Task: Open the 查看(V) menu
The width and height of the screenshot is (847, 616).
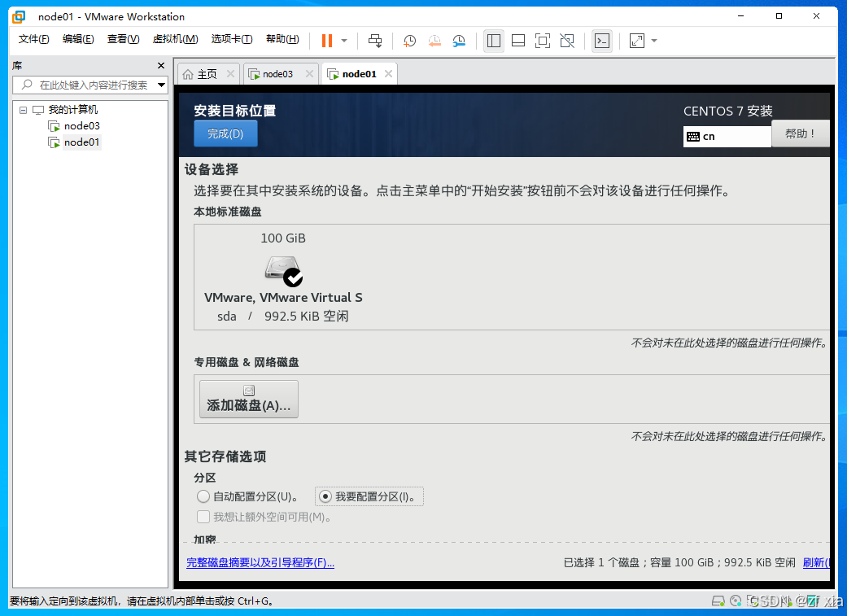Action: point(123,39)
